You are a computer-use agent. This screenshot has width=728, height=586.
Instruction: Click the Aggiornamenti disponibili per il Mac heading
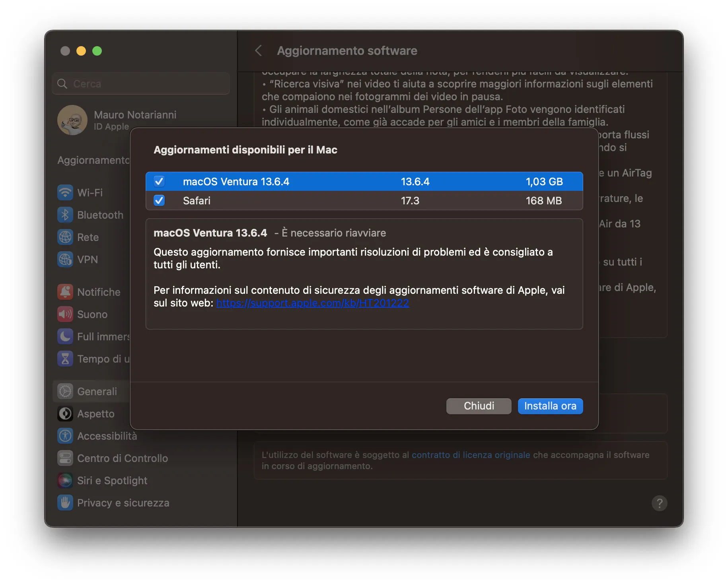tap(245, 150)
